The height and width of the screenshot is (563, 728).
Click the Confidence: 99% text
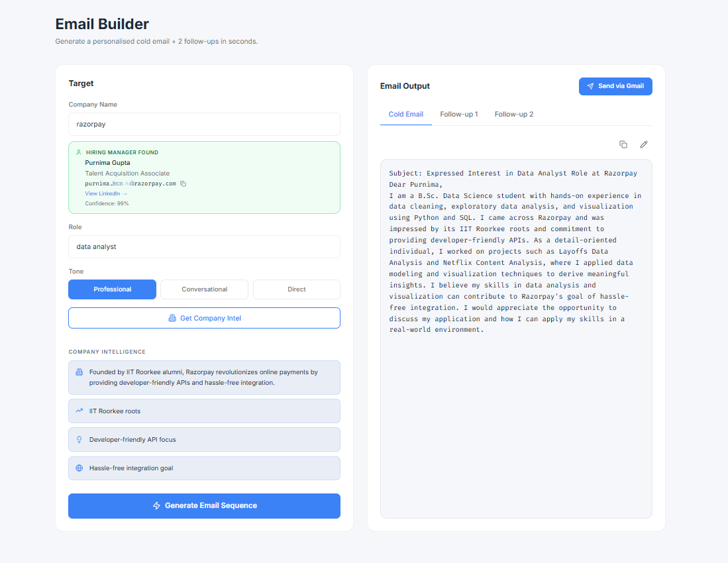coord(107,203)
